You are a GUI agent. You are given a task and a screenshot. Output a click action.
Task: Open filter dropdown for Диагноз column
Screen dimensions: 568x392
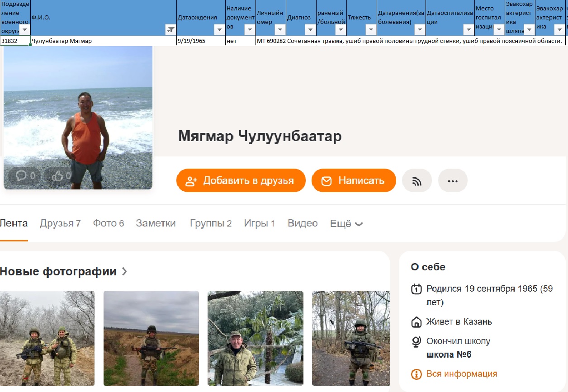(x=310, y=30)
